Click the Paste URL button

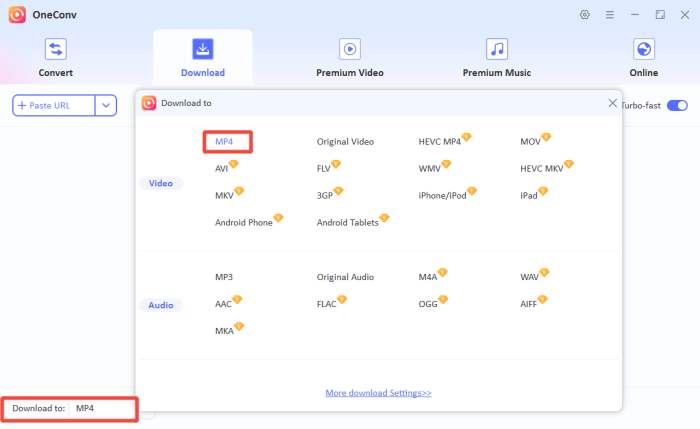(x=54, y=105)
